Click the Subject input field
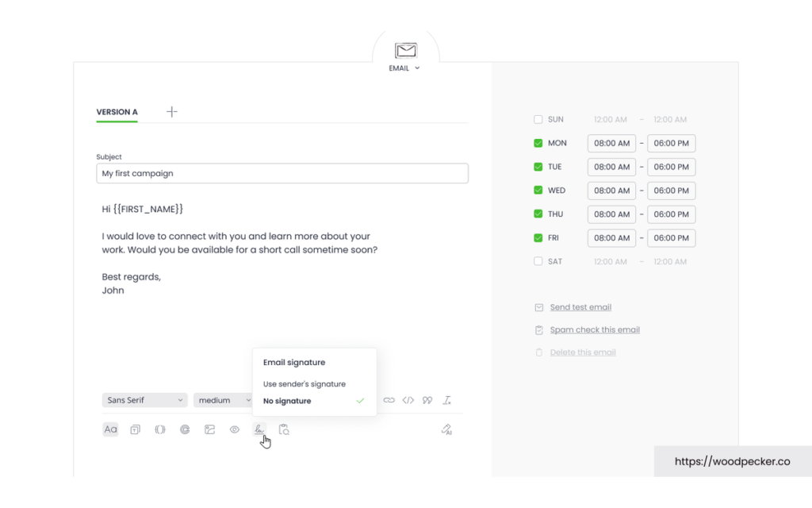 pos(282,173)
